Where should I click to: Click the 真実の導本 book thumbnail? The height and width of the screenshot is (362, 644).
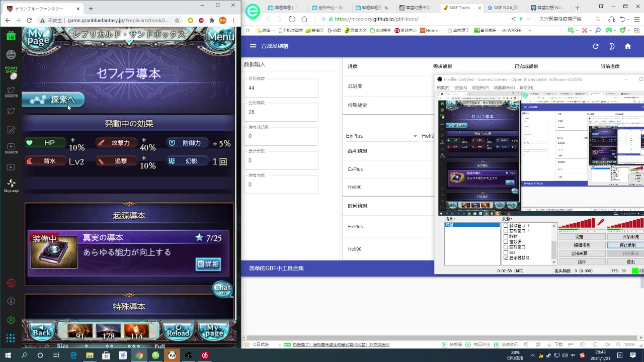point(54,251)
